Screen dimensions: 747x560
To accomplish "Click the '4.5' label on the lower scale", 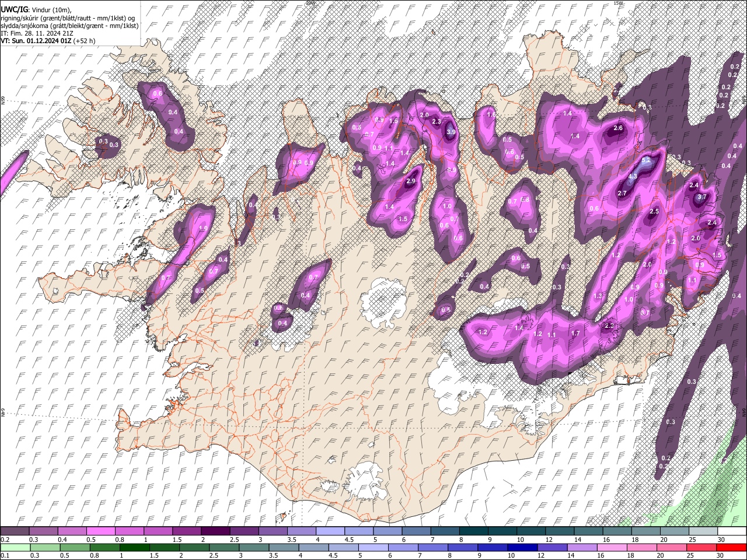I will click(x=333, y=556).
